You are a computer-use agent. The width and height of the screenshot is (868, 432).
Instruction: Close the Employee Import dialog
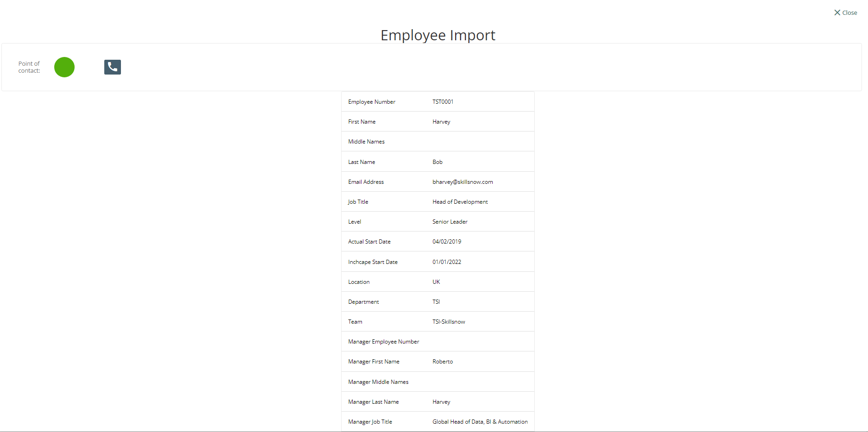845,13
